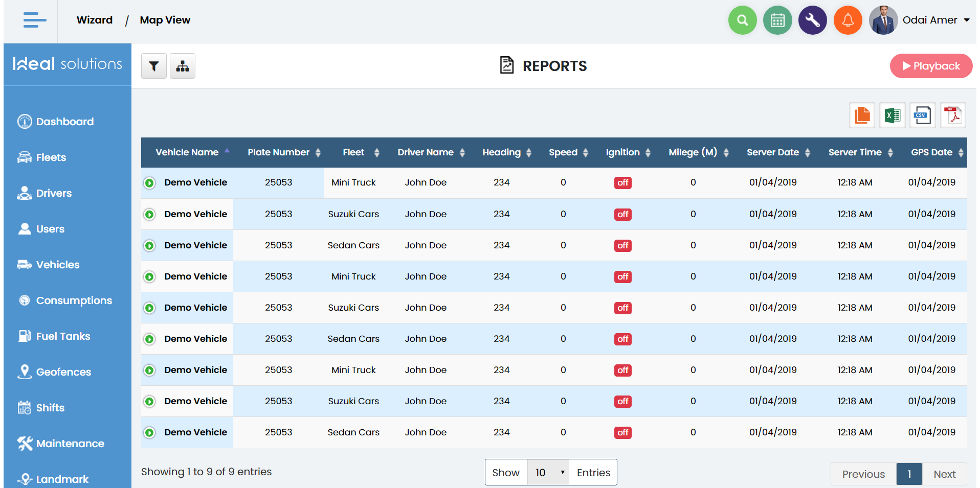Copy the table using the orange copy icon
Screen dimensions: 980x488
(862, 115)
